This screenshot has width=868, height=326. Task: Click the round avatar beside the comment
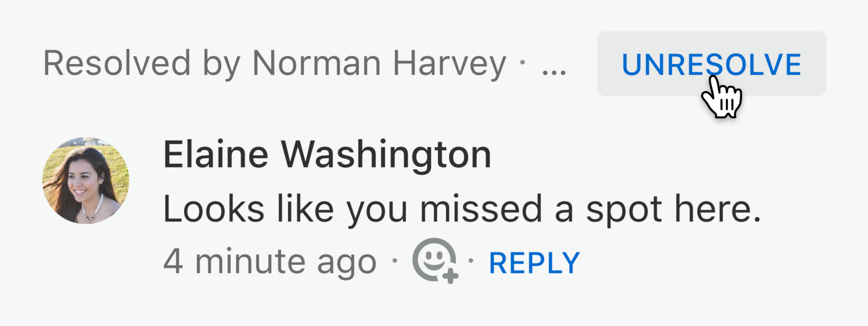(x=86, y=181)
